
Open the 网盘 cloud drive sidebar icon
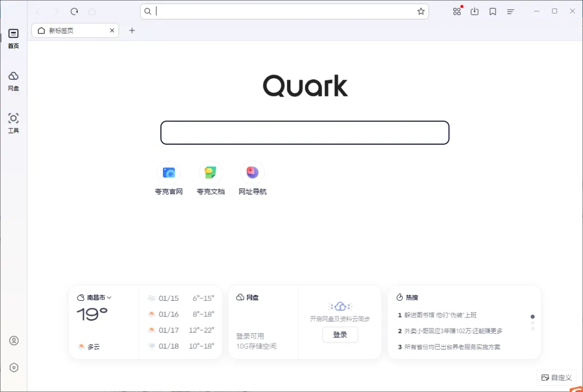13,81
